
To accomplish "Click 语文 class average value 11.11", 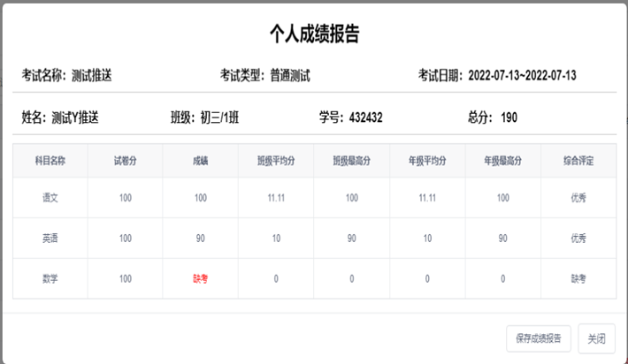I will pyautogui.click(x=276, y=198).
